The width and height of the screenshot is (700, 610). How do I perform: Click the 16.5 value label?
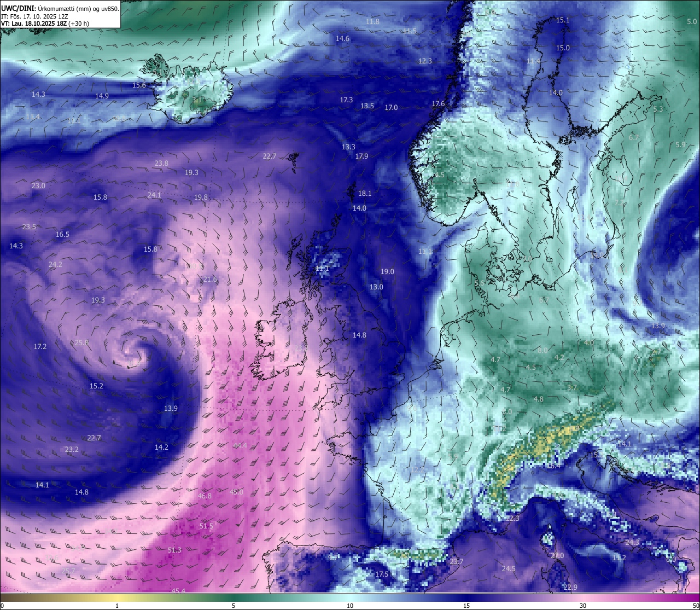click(62, 234)
